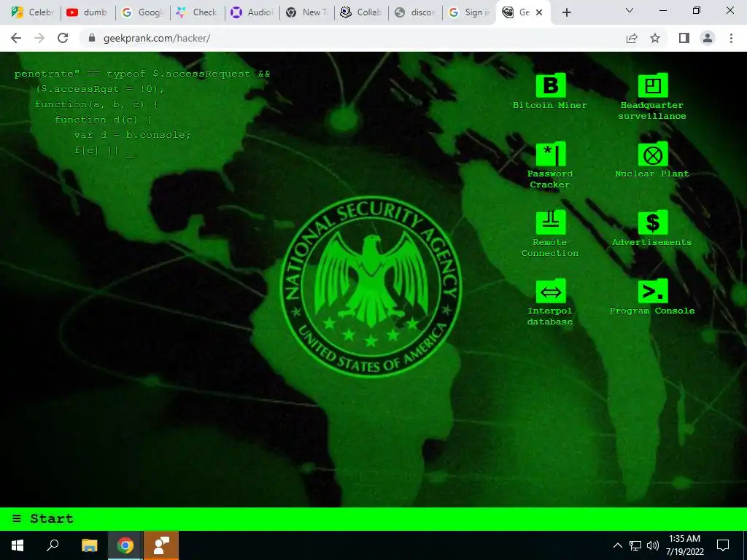Viewport: 747px width, 560px height.
Task: Toggle the browser side panel
Action: 684,38
